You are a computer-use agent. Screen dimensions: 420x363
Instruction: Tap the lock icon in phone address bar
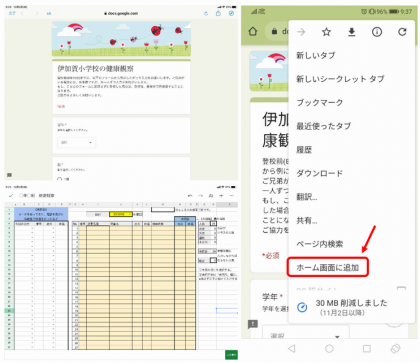(x=274, y=31)
